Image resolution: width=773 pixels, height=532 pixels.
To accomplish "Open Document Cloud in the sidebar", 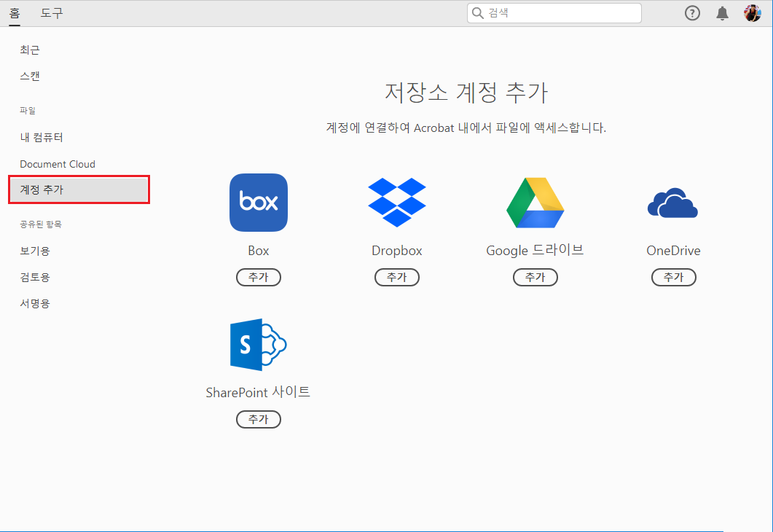I will [57, 164].
